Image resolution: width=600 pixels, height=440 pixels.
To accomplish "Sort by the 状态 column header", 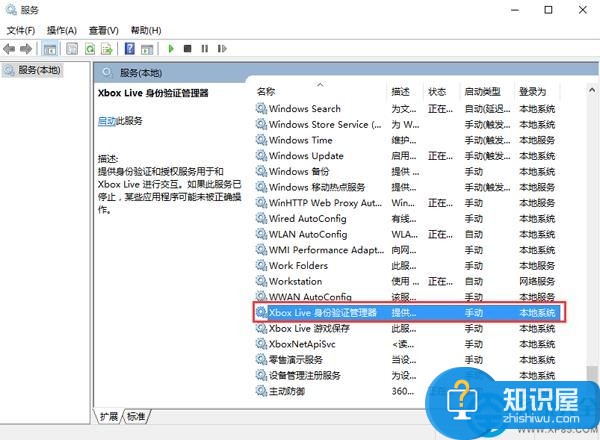I will 437,91.
